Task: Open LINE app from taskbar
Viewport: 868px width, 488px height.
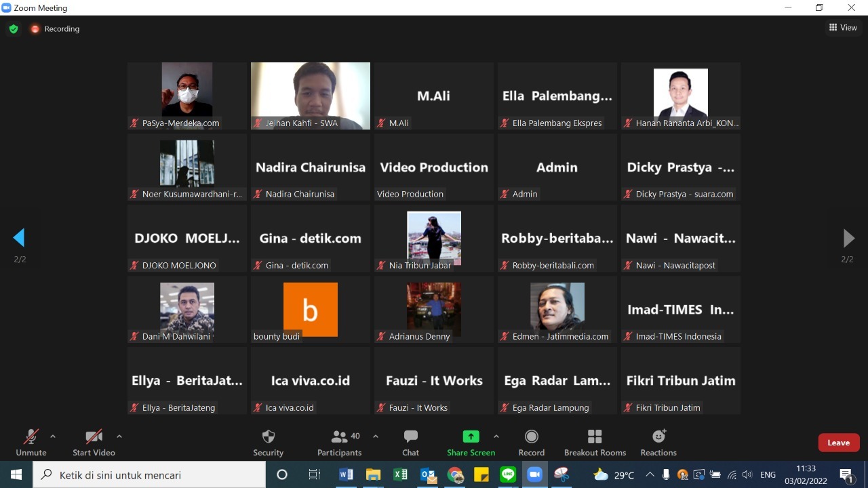Action: coord(508,474)
